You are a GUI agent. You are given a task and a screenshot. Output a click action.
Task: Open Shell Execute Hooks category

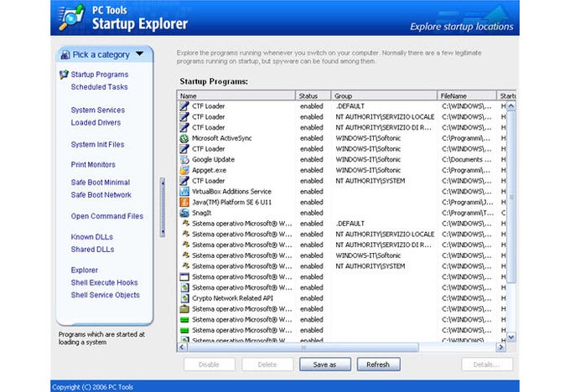(104, 282)
